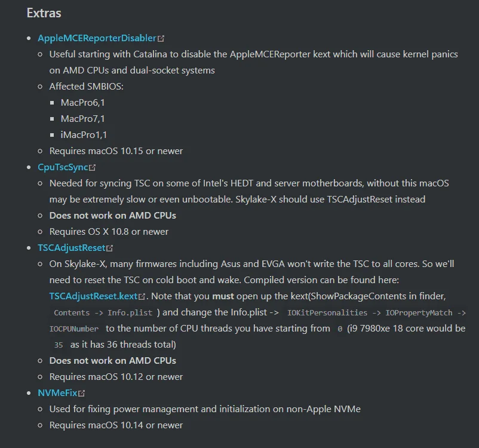The image size is (479, 448).
Task: Click the 35 inline code value
Action: point(59,345)
